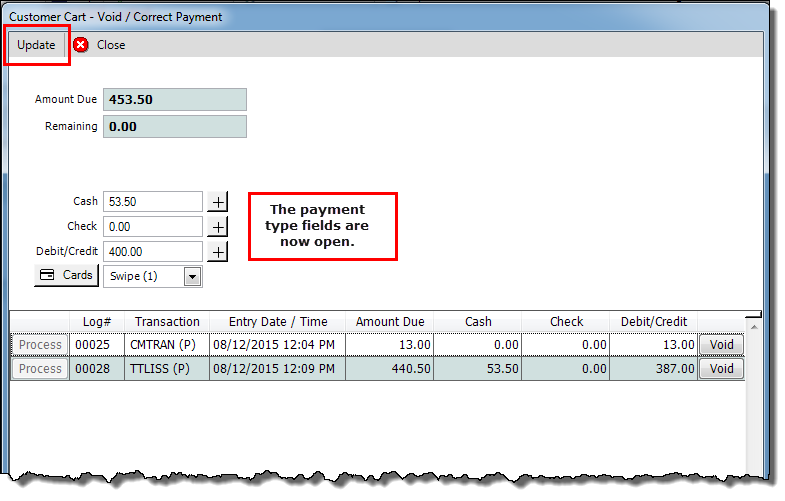The height and width of the screenshot is (501, 785).
Task: Process log 00028 transaction
Action: [40, 369]
